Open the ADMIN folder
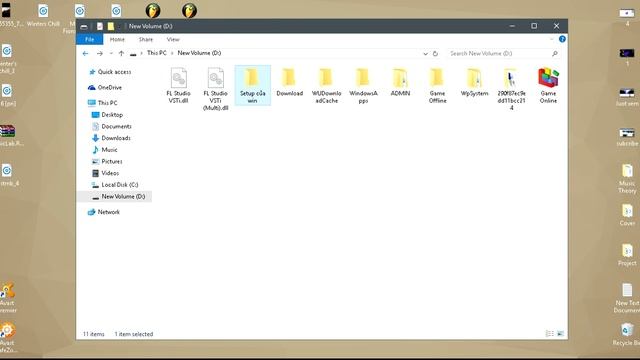Screen dimensions: 640x360 click(400, 82)
